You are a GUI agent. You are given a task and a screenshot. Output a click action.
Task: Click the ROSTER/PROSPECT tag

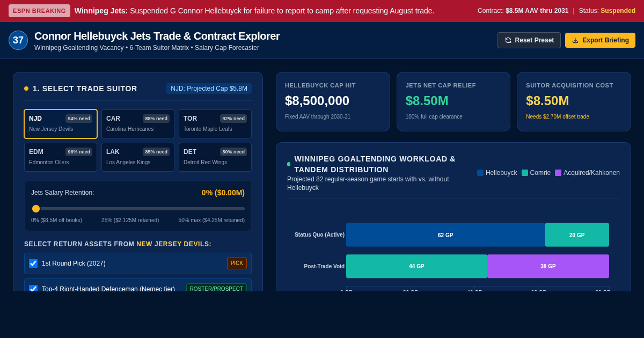pos(216,289)
